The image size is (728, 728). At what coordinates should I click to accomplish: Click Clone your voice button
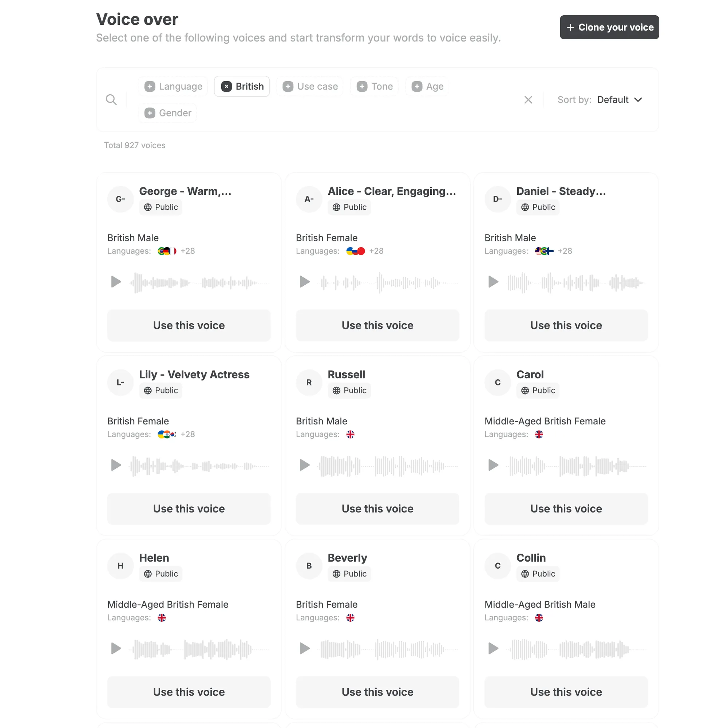[x=609, y=27]
